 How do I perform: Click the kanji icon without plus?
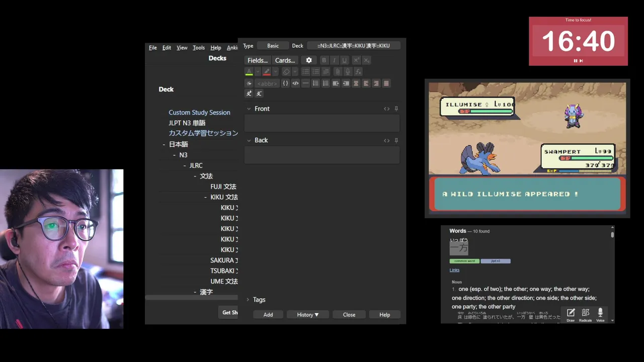[x=259, y=94]
